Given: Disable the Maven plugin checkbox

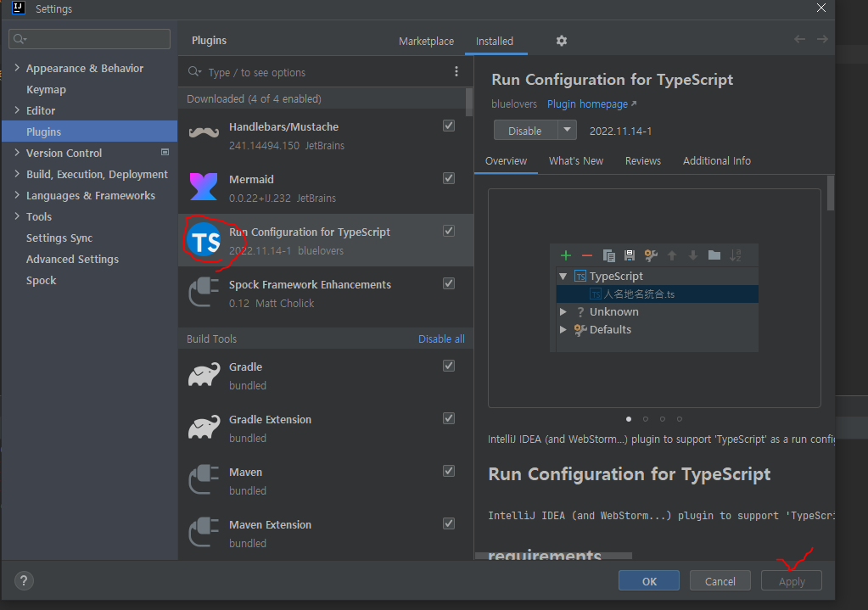Looking at the screenshot, I should coord(449,471).
